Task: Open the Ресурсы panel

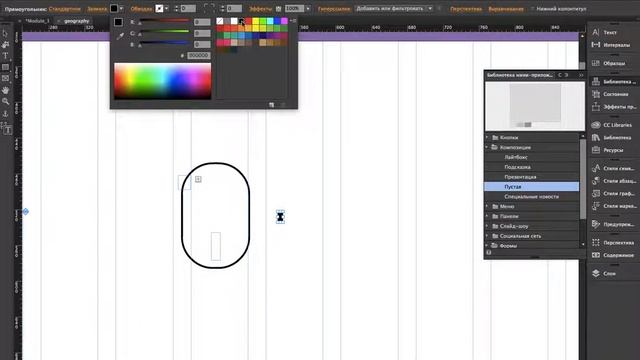Action: click(x=607, y=150)
